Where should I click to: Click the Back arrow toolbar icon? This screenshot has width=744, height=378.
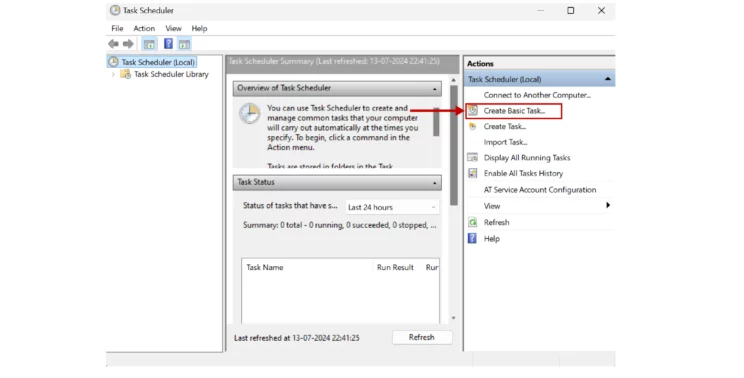113,44
